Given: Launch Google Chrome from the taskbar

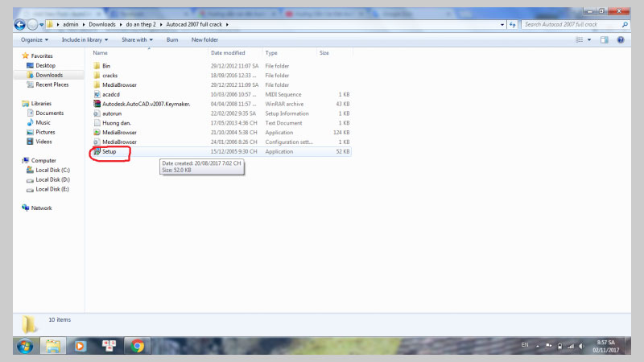Looking at the screenshot, I should [138, 346].
